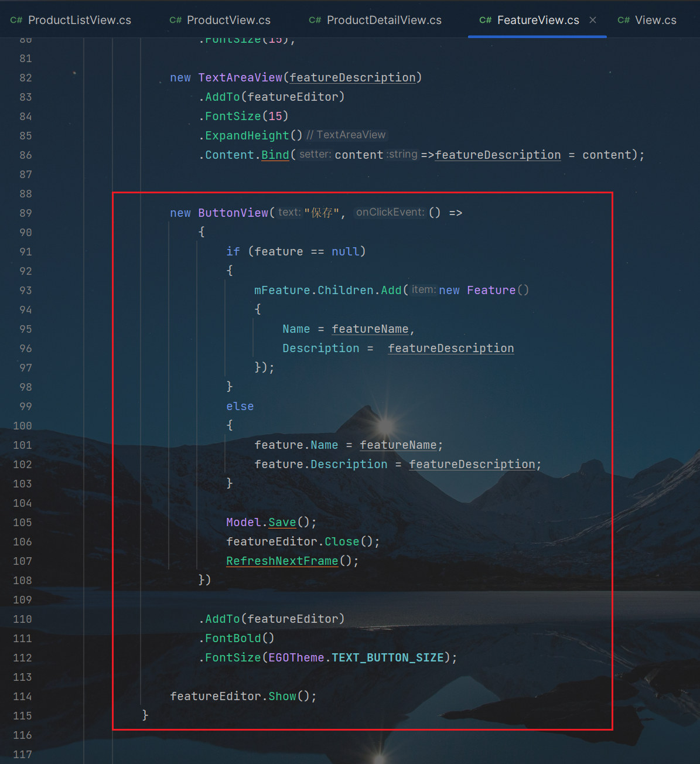This screenshot has height=764, width=700.
Task: Click AddTo call on line 110
Action: (223, 619)
